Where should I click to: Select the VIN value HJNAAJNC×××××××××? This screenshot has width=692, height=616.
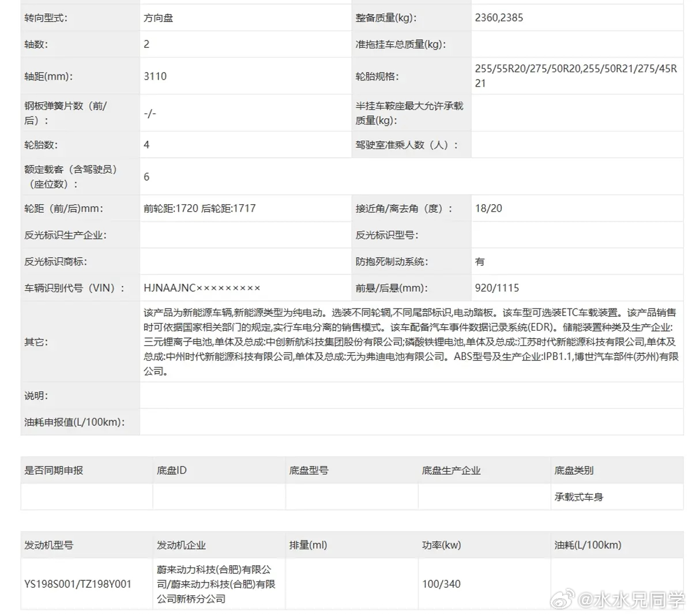tap(202, 288)
